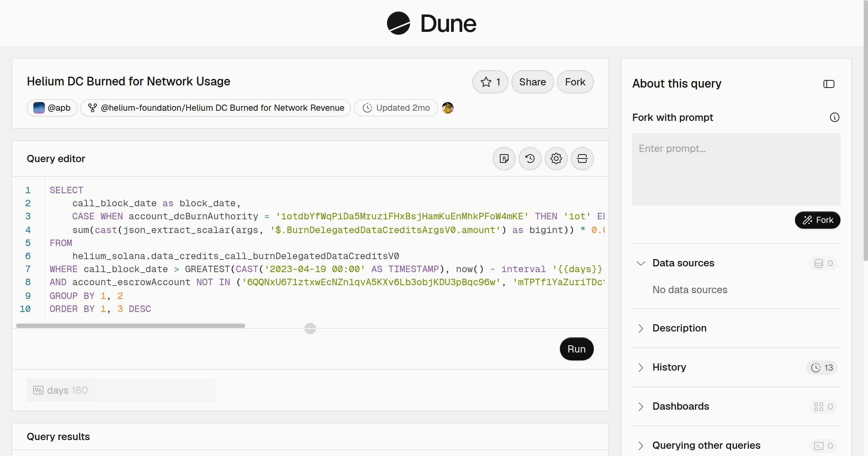Click the Share button

click(532, 82)
